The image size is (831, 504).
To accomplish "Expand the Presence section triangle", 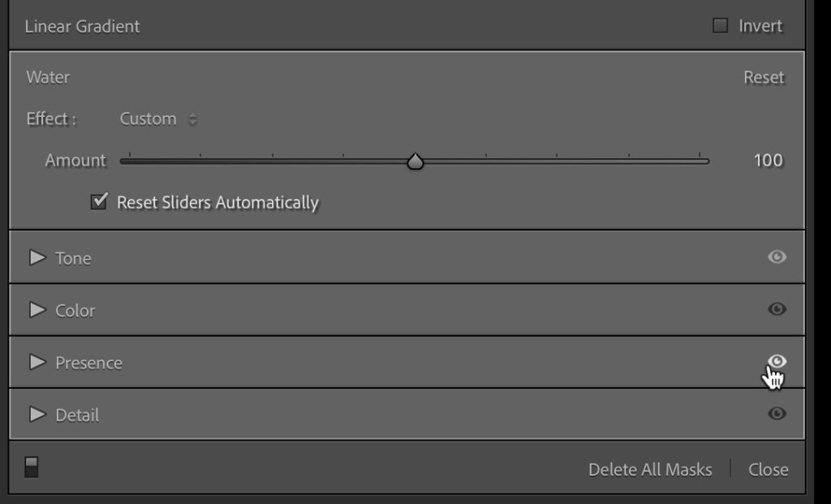I will [37, 362].
